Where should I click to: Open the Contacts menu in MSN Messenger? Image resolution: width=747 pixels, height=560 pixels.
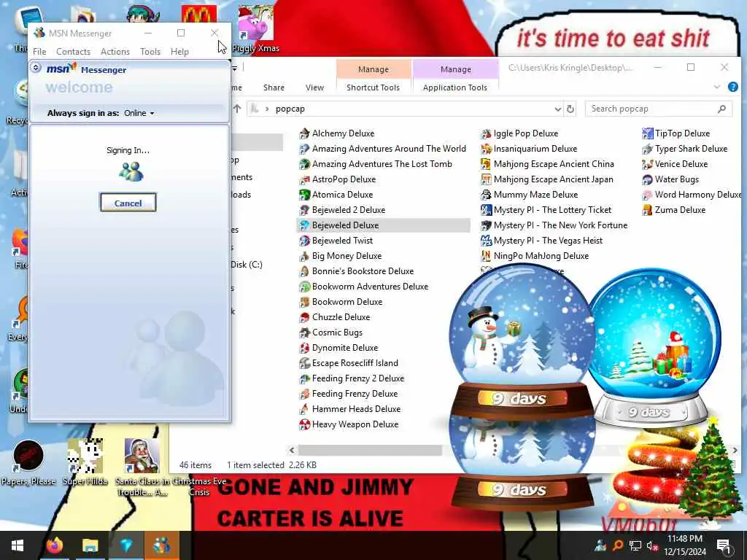point(74,52)
